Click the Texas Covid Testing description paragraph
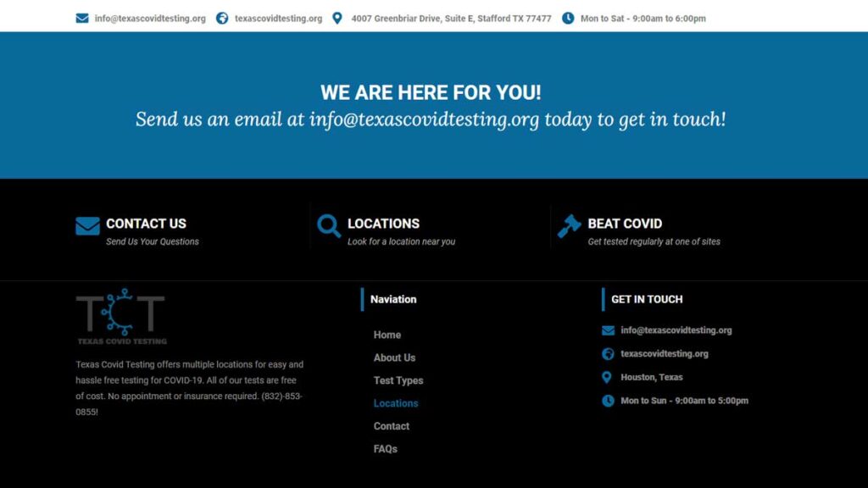Image resolution: width=868 pixels, height=488 pixels. tap(190, 388)
